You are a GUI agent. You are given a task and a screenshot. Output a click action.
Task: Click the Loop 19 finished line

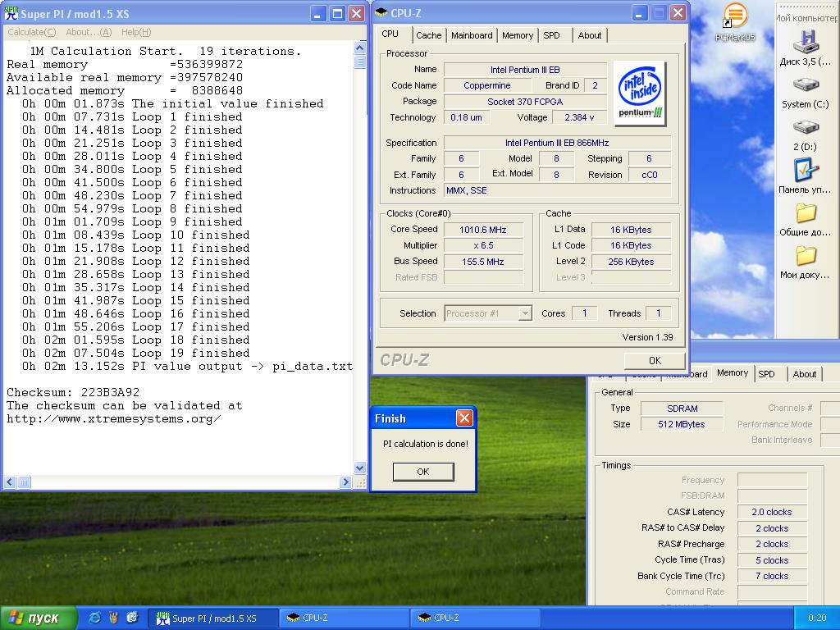pyautogui.click(x=136, y=353)
